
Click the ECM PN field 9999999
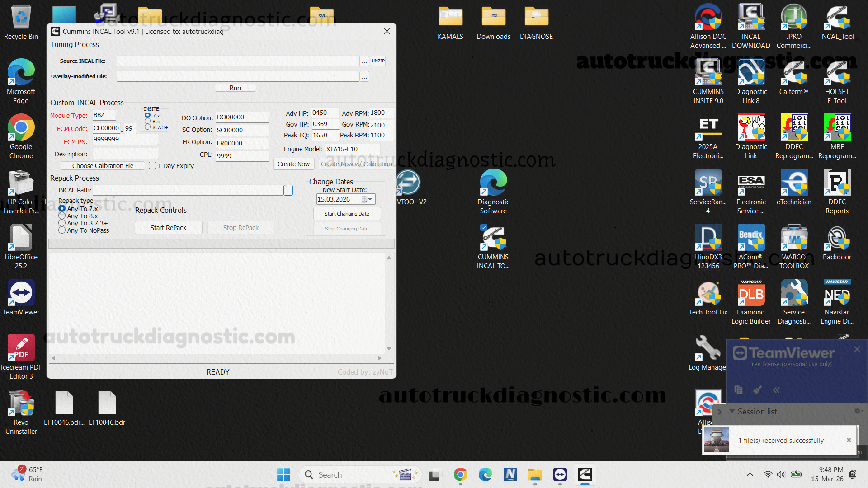click(125, 140)
